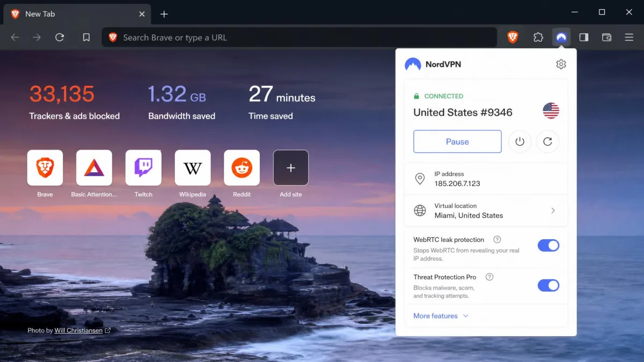Click the CONNECTED status label
This screenshot has height=362, width=644.
coord(443,96)
